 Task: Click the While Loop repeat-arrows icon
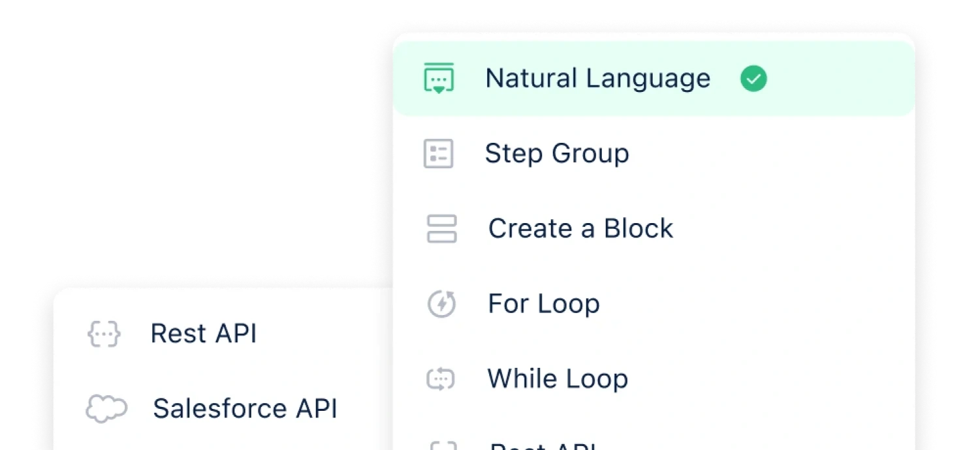441,379
